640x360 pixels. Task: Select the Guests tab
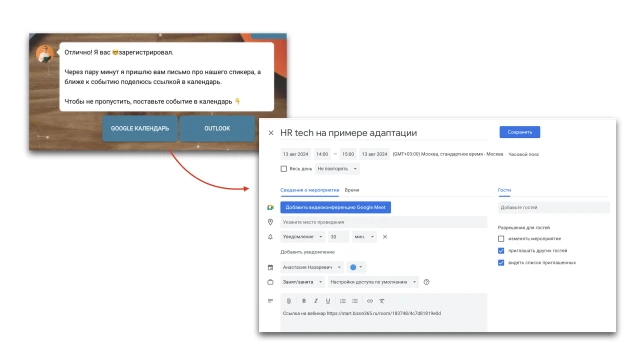(504, 190)
